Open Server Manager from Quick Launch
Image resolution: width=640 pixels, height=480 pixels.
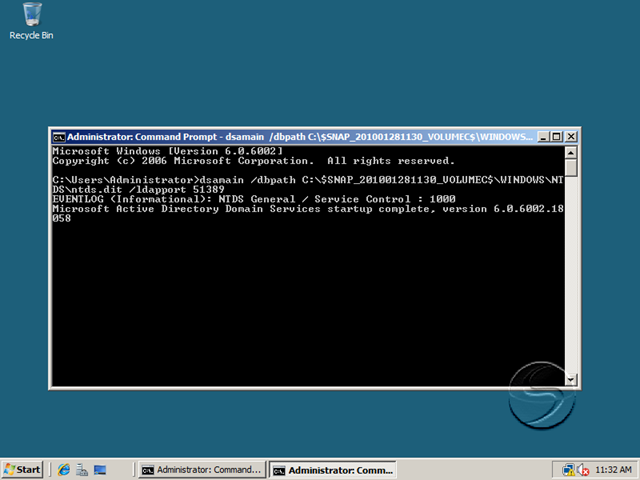(82, 470)
